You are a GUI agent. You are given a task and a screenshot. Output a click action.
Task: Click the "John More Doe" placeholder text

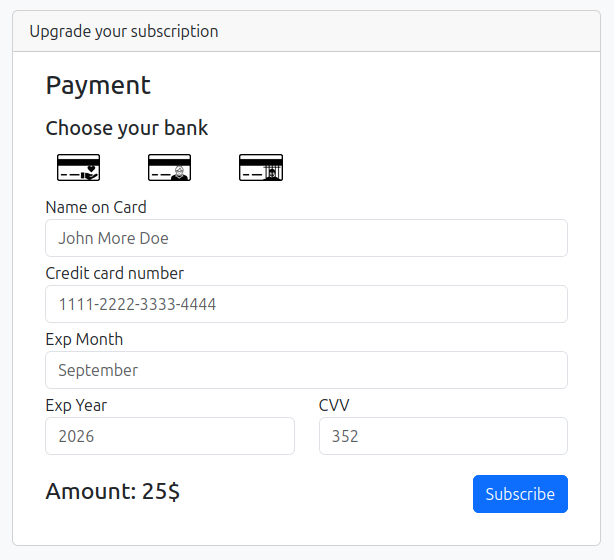click(x=113, y=238)
